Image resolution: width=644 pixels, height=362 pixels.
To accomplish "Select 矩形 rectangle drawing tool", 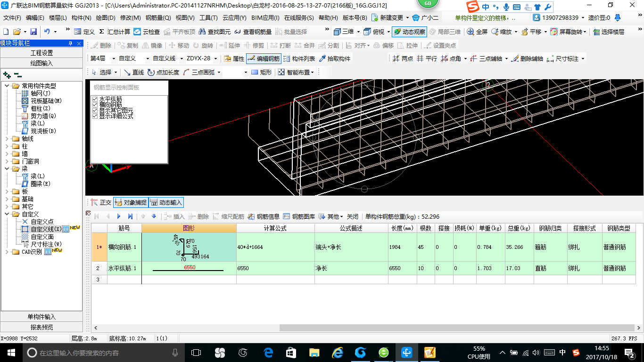I will [261, 72].
